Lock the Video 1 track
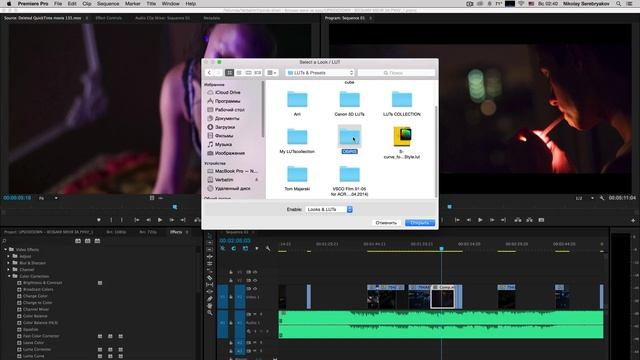 231,297
